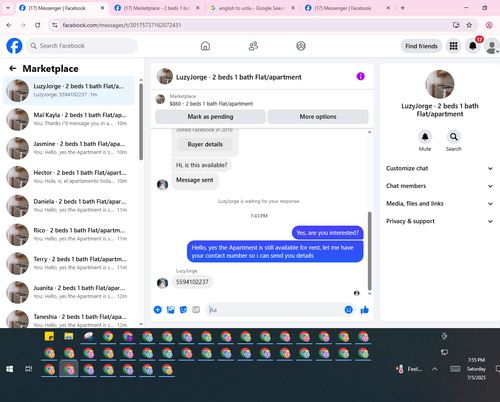
Task: Expand Customize chat section
Action: point(440,168)
